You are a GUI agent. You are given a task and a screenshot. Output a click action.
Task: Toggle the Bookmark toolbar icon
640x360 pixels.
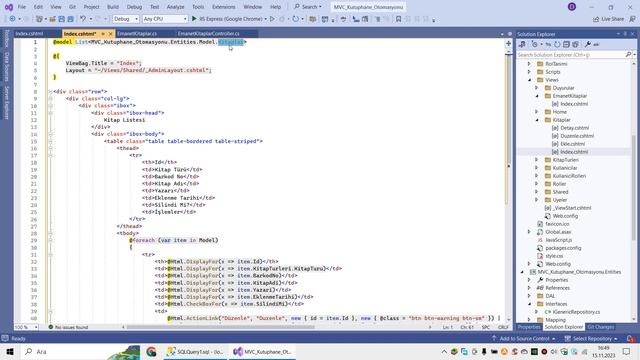398,19
